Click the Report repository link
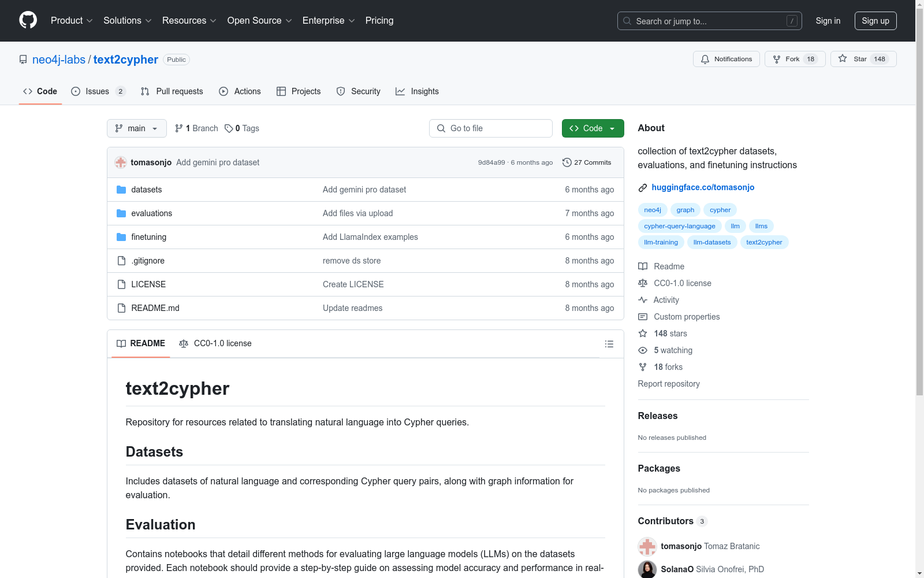Image resolution: width=924 pixels, height=578 pixels. click(x=669, y=384)
